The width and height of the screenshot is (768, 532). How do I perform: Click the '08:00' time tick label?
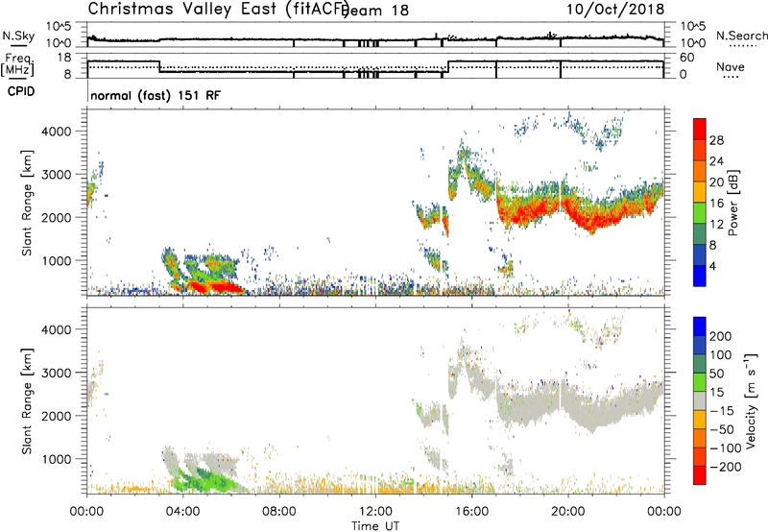tap(279, 512)
